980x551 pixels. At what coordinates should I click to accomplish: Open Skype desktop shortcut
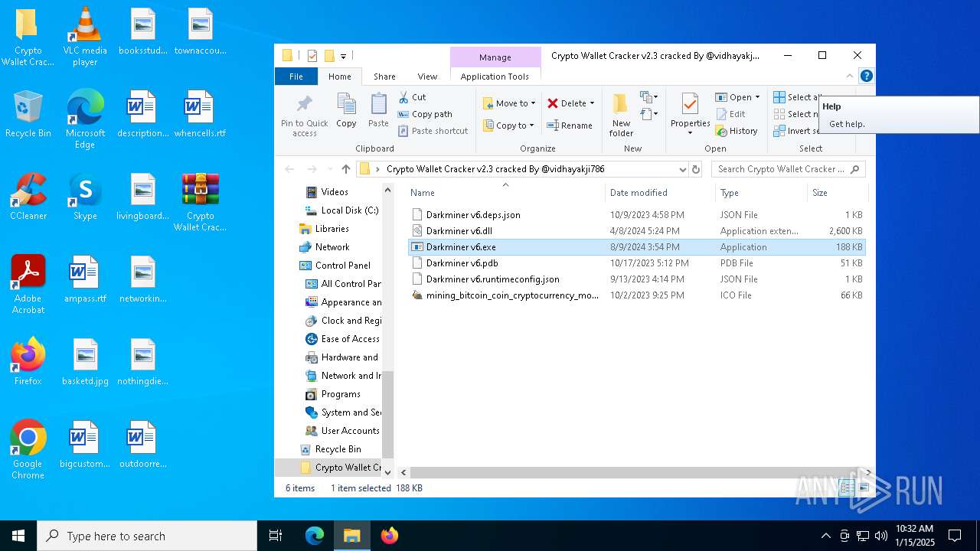(x=85, y=197)
